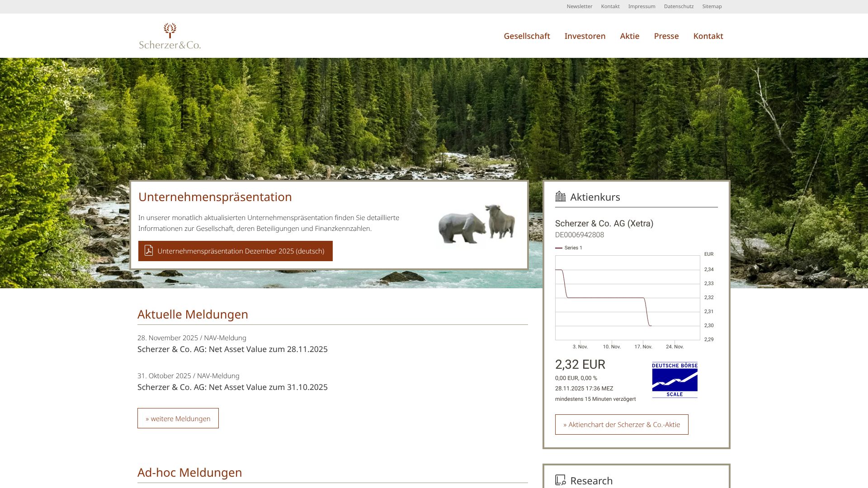Click the bear and bull image
Screen dimensions: 868x488
tap(476, 224)
